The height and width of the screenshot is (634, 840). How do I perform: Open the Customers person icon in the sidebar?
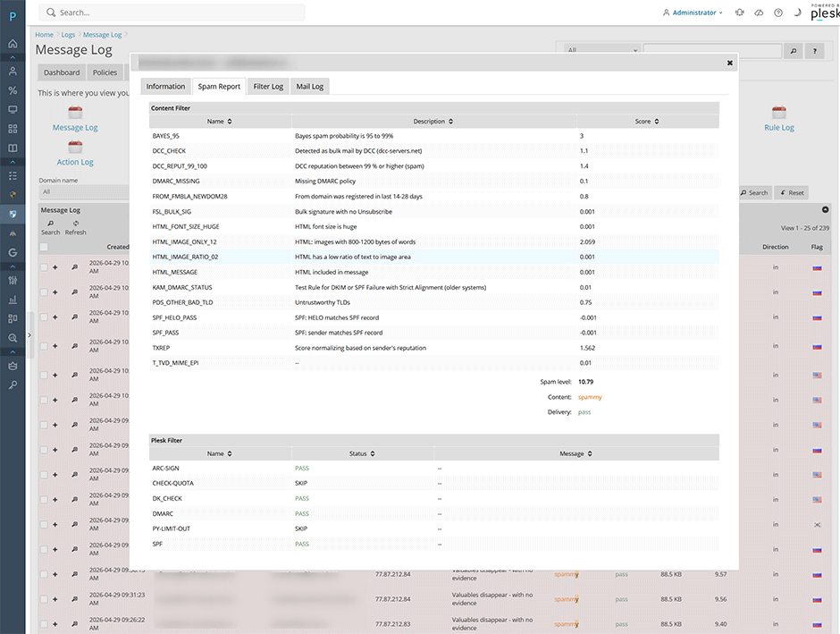[x=13, y=71]
